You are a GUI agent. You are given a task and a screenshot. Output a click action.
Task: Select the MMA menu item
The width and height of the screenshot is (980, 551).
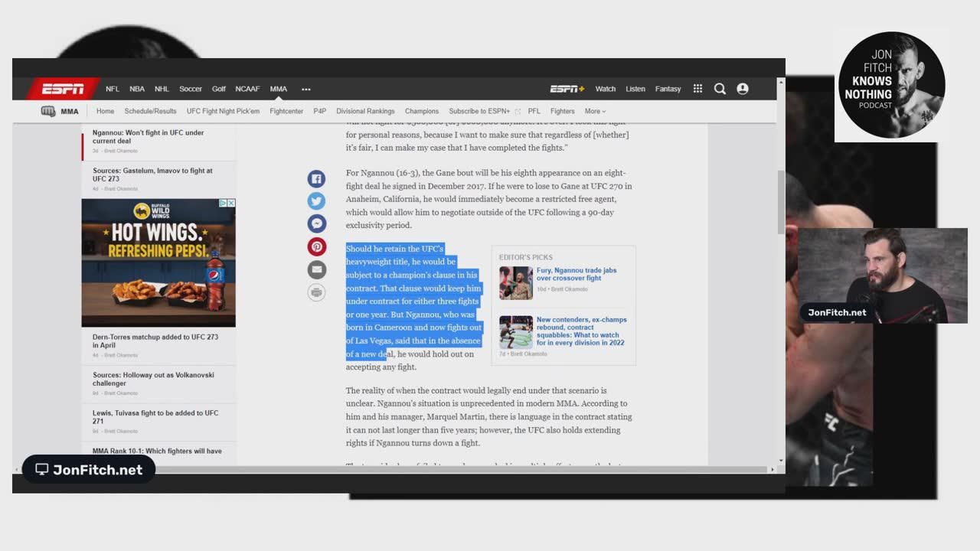click(279, 89)
